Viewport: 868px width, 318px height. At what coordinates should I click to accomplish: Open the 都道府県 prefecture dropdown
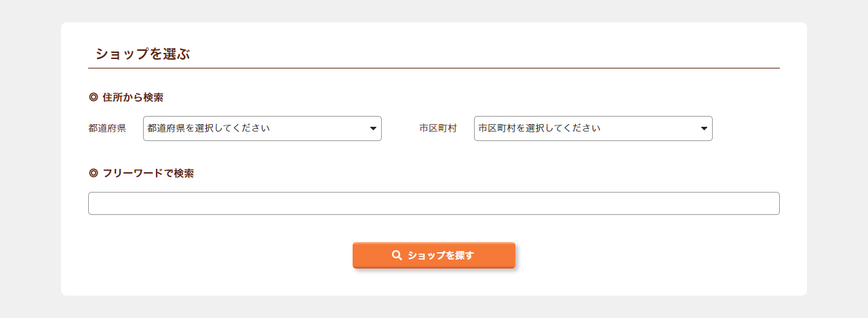click(262, 128)
